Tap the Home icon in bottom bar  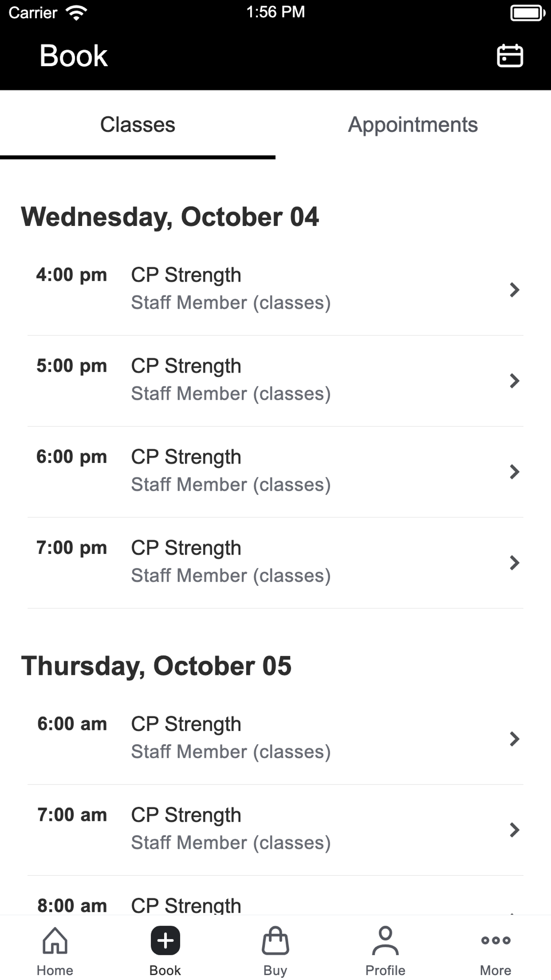(55, 941)
